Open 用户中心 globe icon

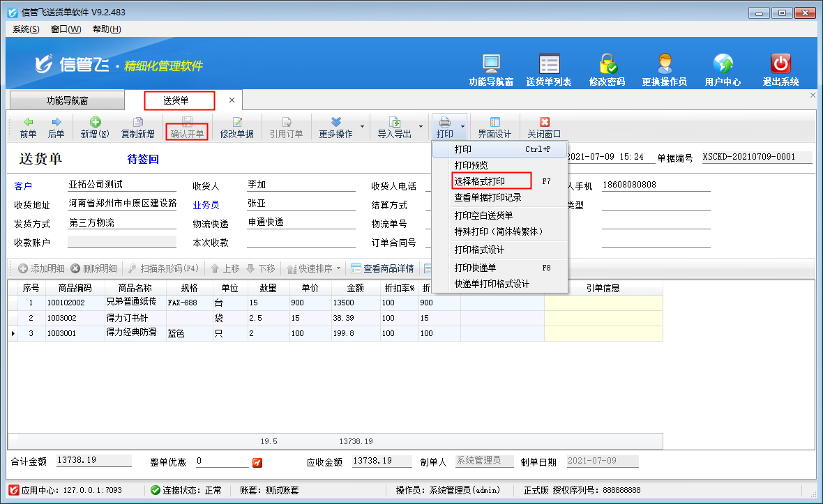(723, 64)
